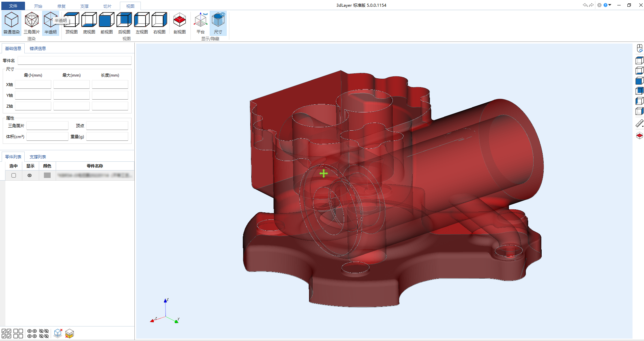Click the gray color swatch of the part
The height and width of the screenshot is (341, 644).
click(47, 176)
